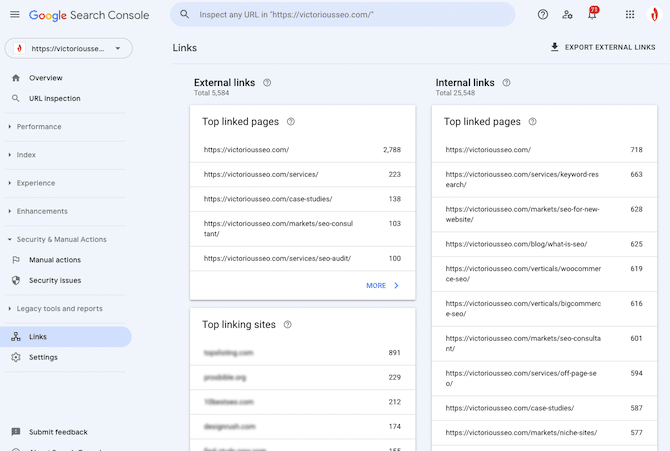This screenshot has height=451, width=670.
Task: Click help icon beside internal Top linked pages
Action: (x=532, y=122)
